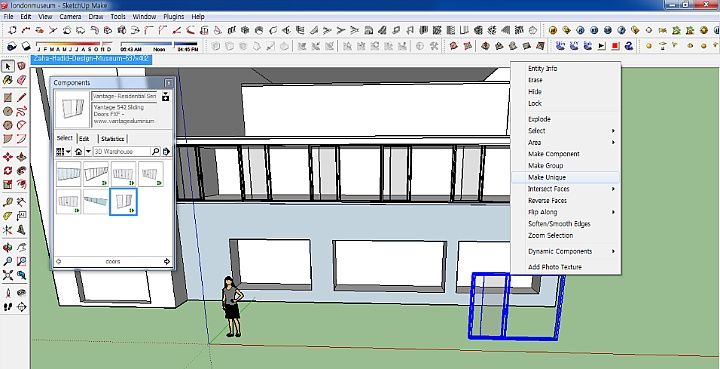Screen dimensions: 720x369
Task: Choose the Arc tool
Action: tap(21, 125)
